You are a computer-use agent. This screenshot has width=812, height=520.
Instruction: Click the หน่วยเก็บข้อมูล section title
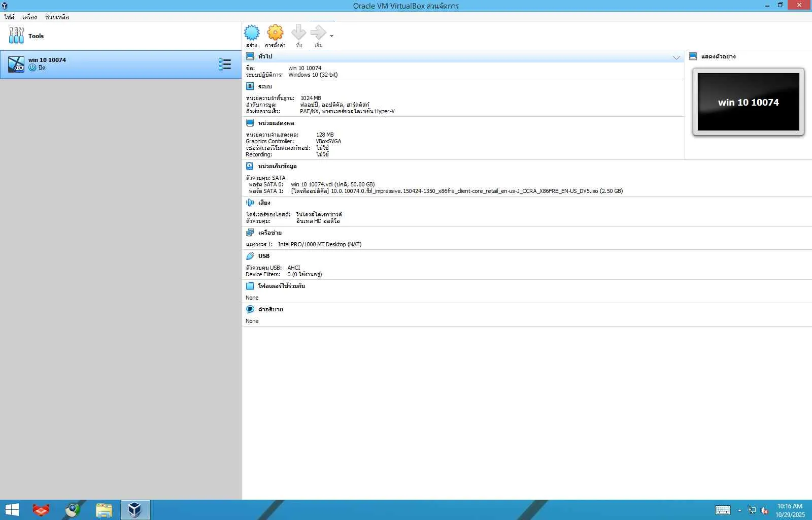pos(278,166)
